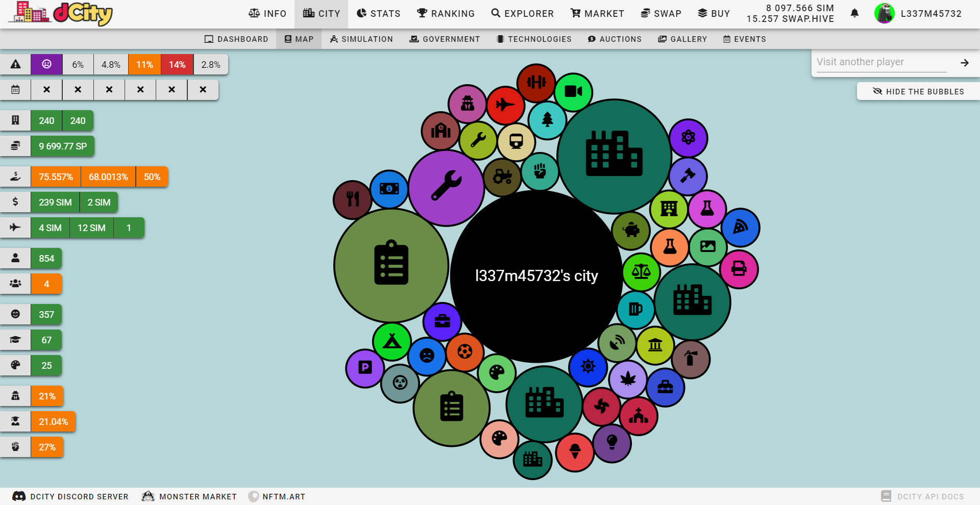This screenshot has width=980, height=505.
Task: Open the Monster Market link
Action: click(x=189, y=496)
